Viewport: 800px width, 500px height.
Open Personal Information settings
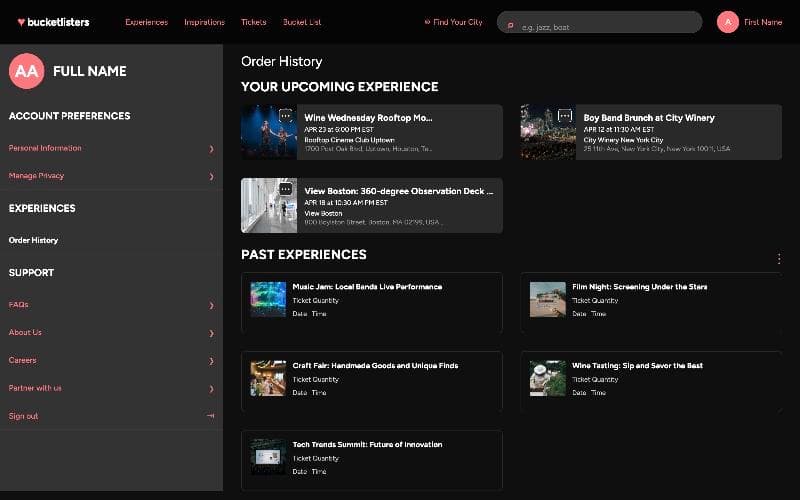tap(45, 148)
